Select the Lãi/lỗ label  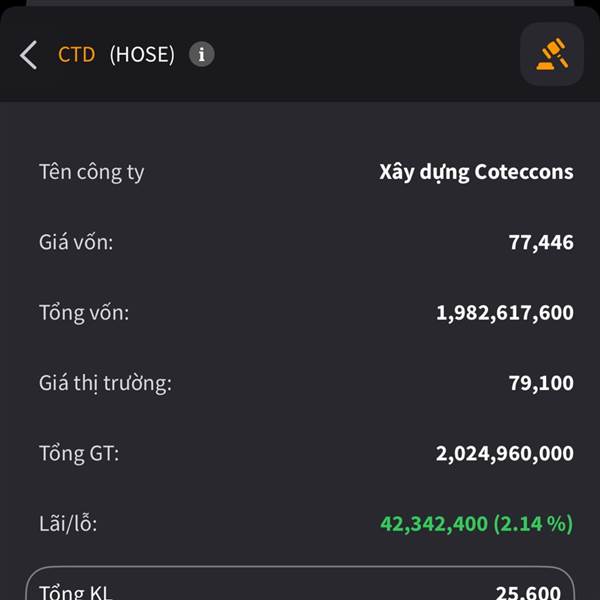[68, 524]
